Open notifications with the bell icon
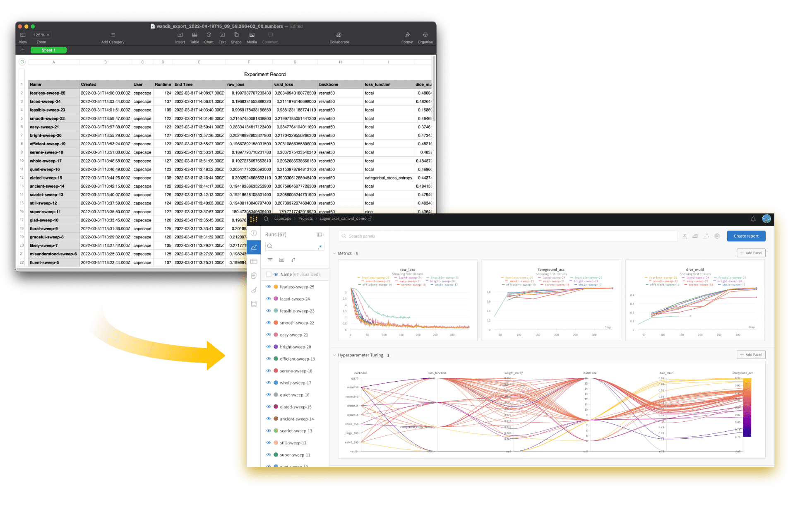Screen dimensions: 812x512 tap(753, 219)
